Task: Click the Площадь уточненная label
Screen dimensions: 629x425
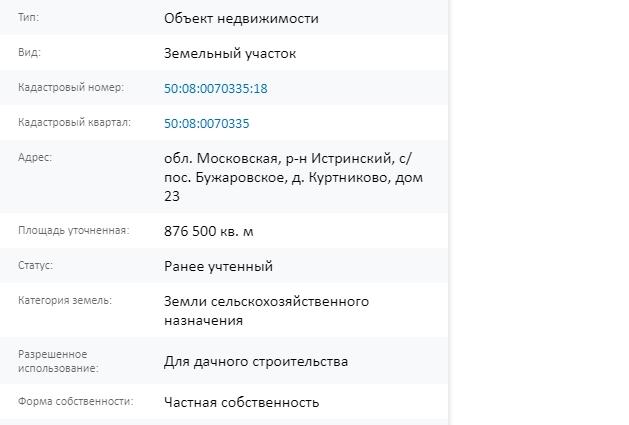Action: tap(74, 230)
